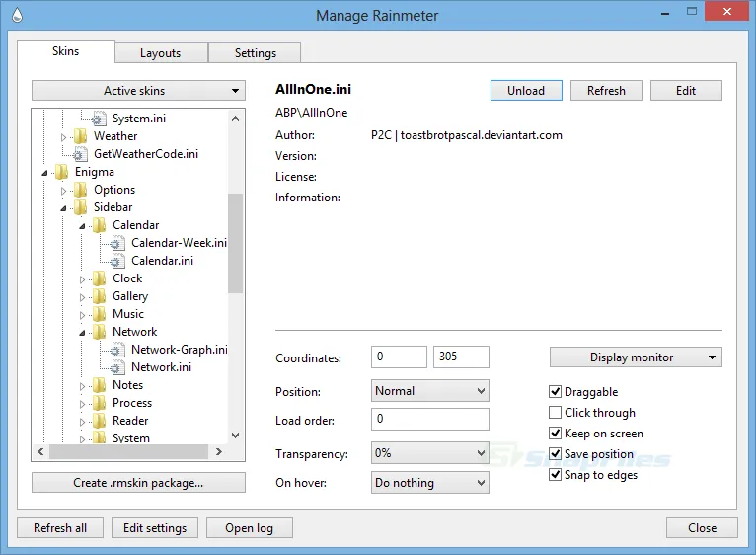Viewport: 756px width, 555px height.
Task: Click the Network folder icon
Action: pos(99,332)
